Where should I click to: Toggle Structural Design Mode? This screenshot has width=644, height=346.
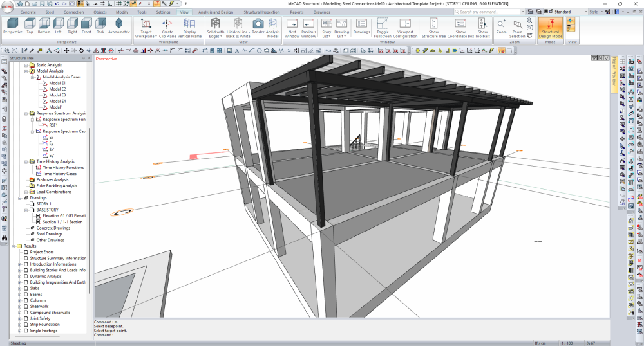click(x=551, y=26)
